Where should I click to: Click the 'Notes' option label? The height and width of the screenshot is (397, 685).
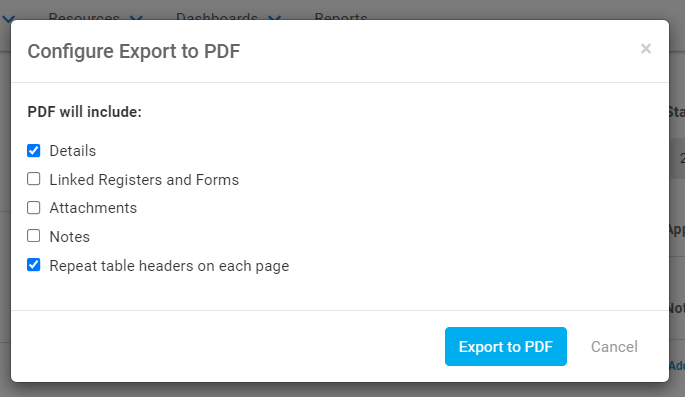pyautogui.click(x=69, y=237)
